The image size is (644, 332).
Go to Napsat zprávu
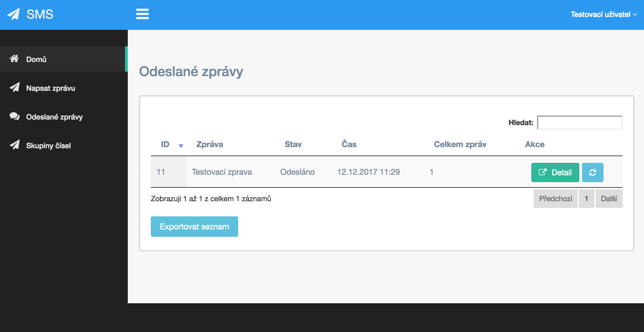click(x=64, y=88)
